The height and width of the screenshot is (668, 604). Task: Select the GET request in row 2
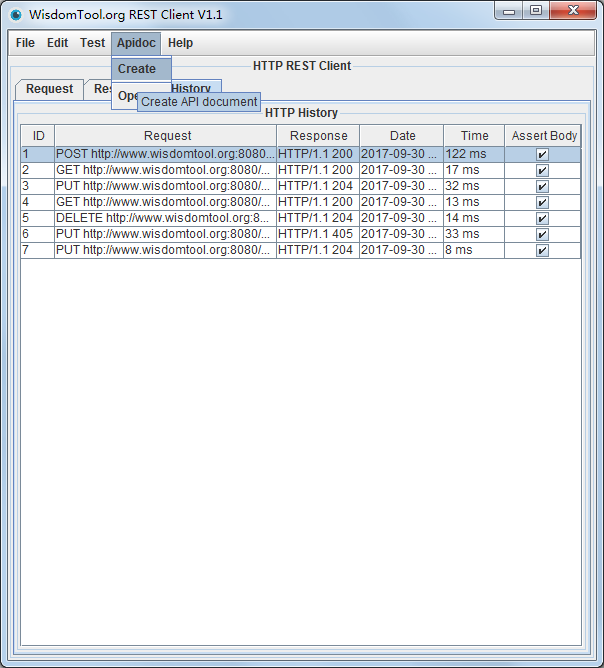click(x=165, y=170)
